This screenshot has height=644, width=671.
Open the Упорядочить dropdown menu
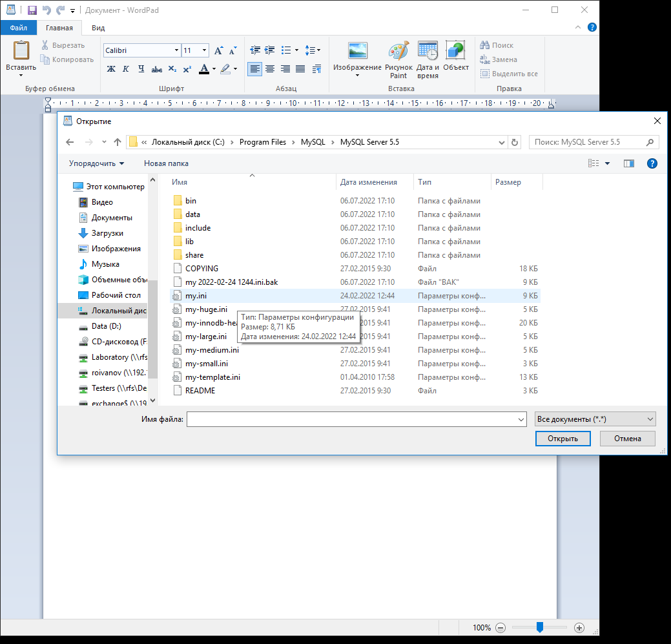97,163
